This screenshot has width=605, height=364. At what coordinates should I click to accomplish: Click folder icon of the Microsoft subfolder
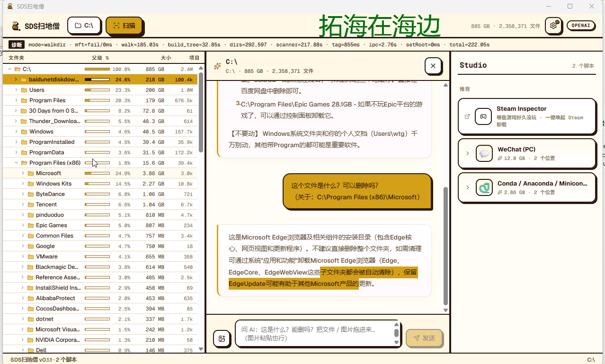point(31,173)
